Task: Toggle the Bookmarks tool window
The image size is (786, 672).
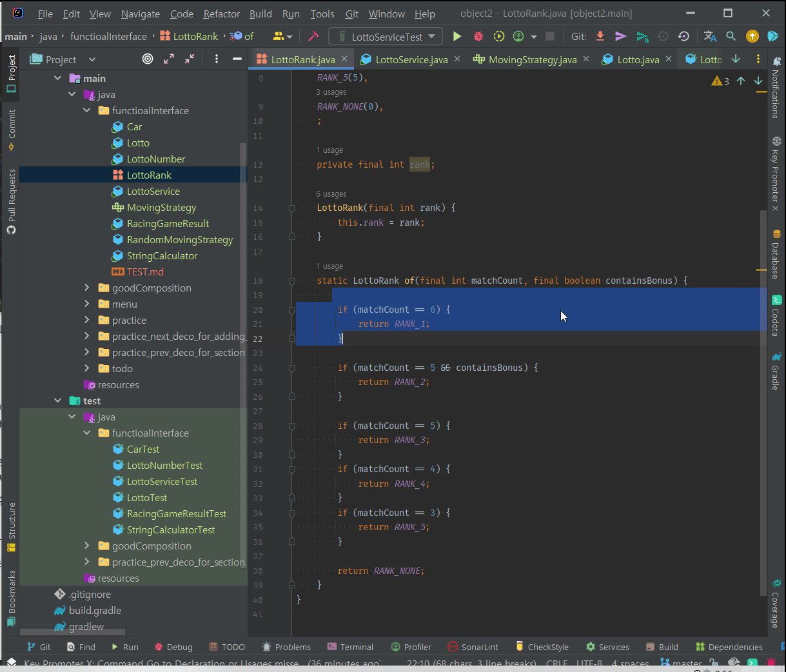Action: pyautogui.click(x=11, y=597)
